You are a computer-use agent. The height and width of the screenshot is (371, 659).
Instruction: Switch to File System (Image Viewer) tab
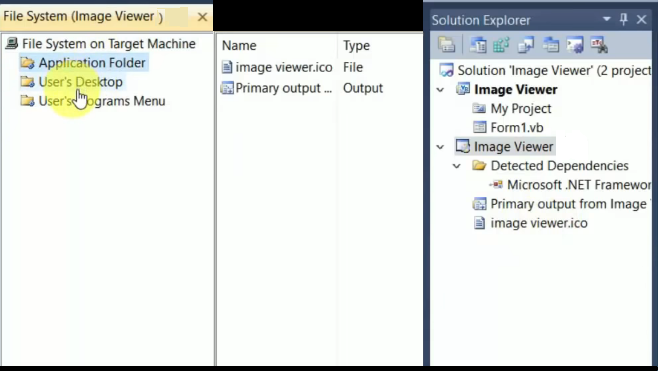(x=83, y=16)
